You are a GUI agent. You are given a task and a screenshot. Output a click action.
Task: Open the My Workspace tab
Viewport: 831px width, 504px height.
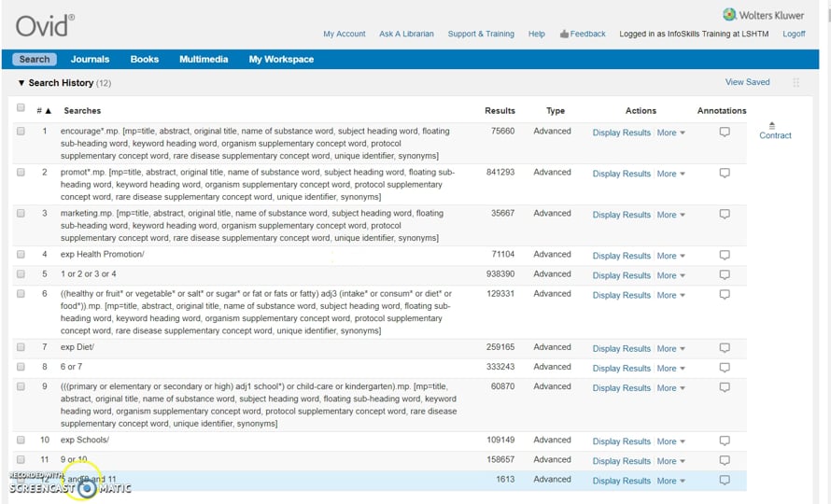281,59
